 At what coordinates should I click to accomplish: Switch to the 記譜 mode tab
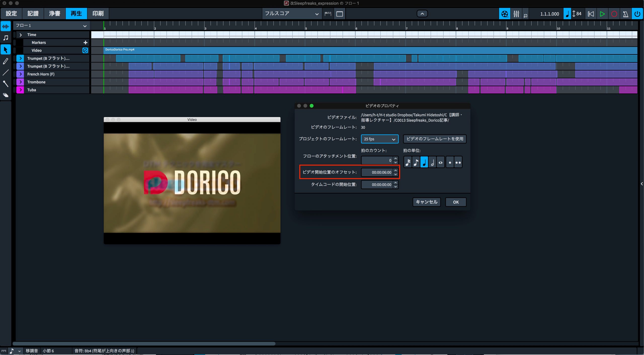33,13
